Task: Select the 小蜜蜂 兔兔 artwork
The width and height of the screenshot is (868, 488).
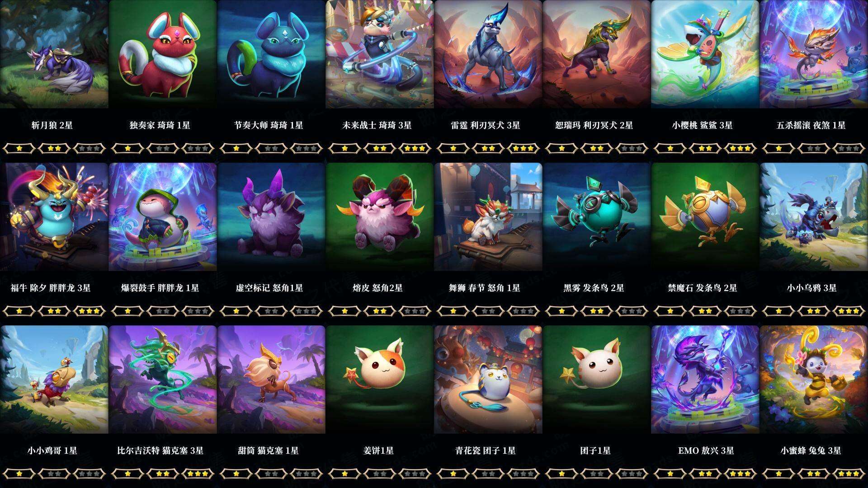Action: pyautogui.click(x=814, y=380)
